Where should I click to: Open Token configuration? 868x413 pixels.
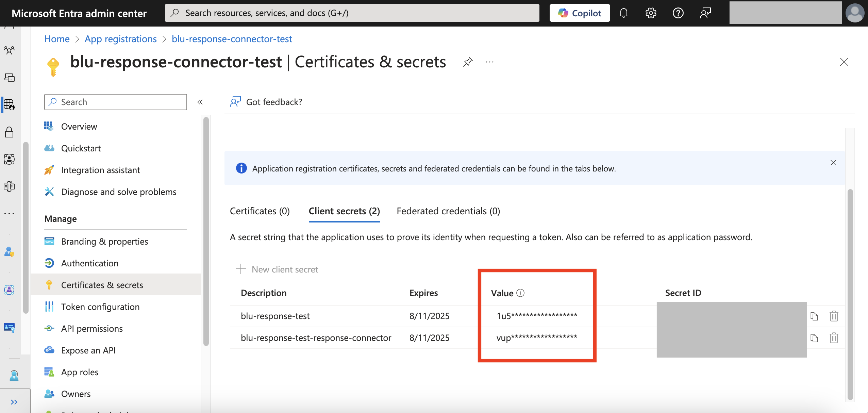pyautogui.click(x=116, y=307)
